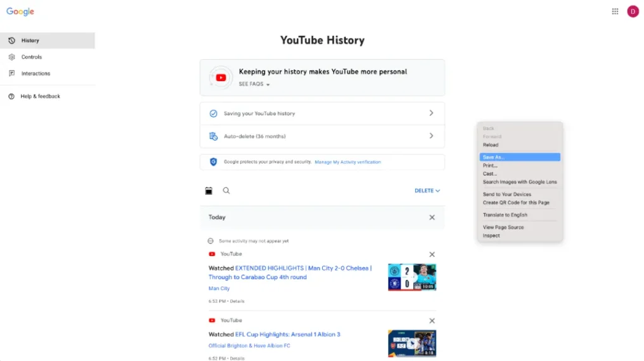Click the "Today" section header text

coord(217,217)
